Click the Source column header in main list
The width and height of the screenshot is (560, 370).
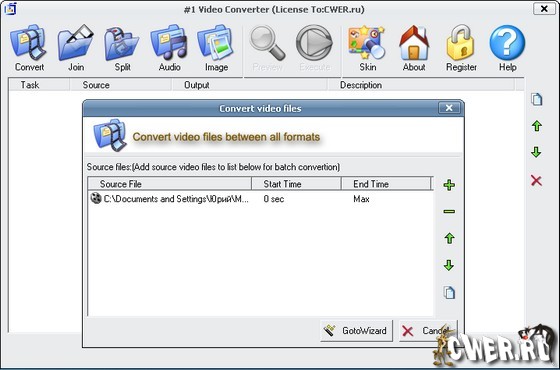pos(121,85)
